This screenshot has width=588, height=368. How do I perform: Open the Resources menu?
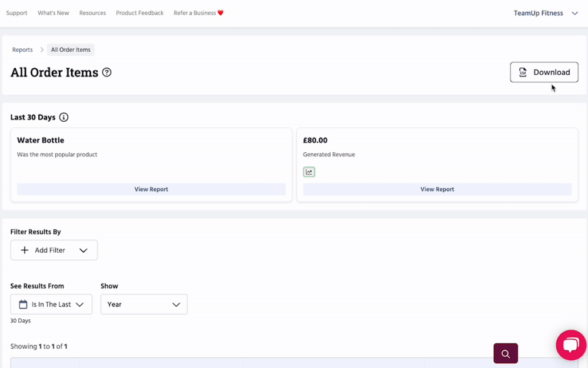click(92, 13)
